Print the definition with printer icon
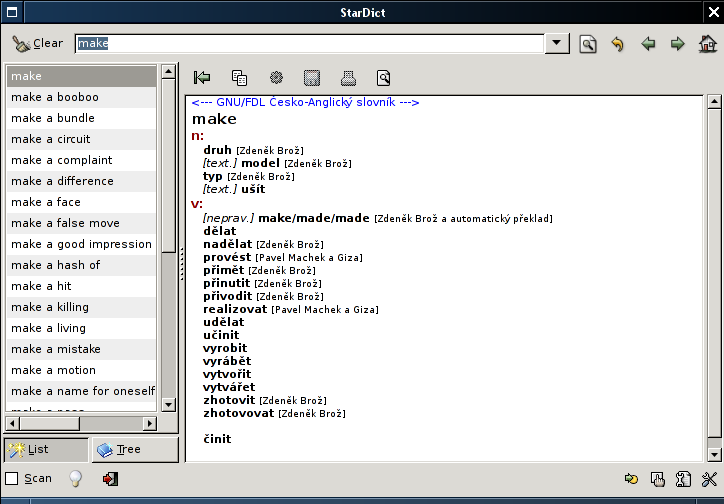This screenshot has width=724, height=504. [348, 78]
